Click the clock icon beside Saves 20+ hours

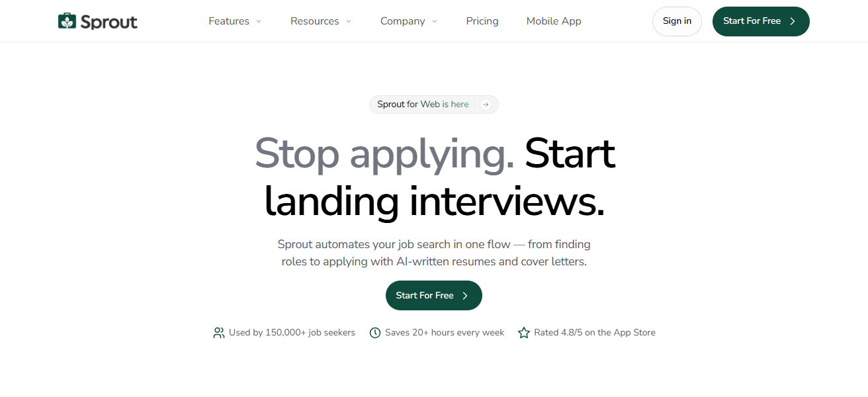(375, 333)
